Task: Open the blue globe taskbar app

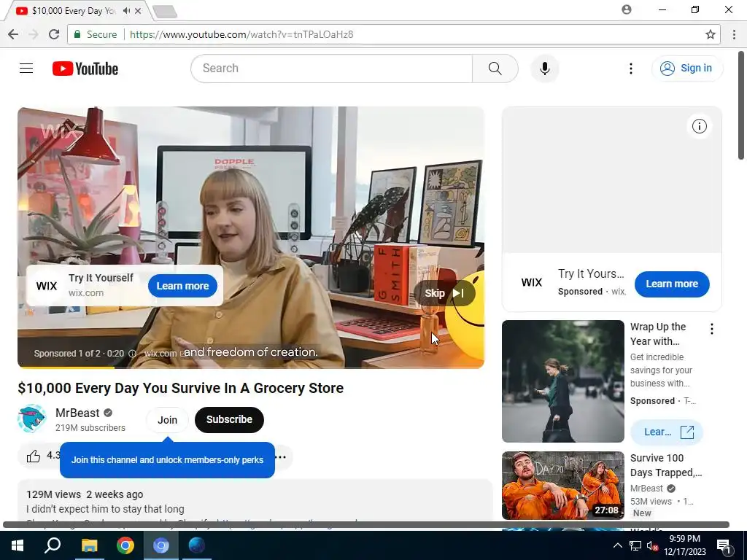Action: 197,545
